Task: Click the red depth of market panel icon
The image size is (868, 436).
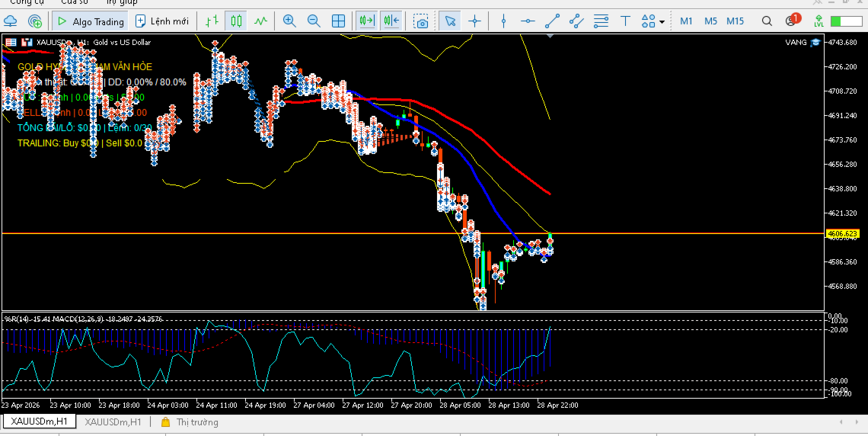Action: click(x=11, y=42)
